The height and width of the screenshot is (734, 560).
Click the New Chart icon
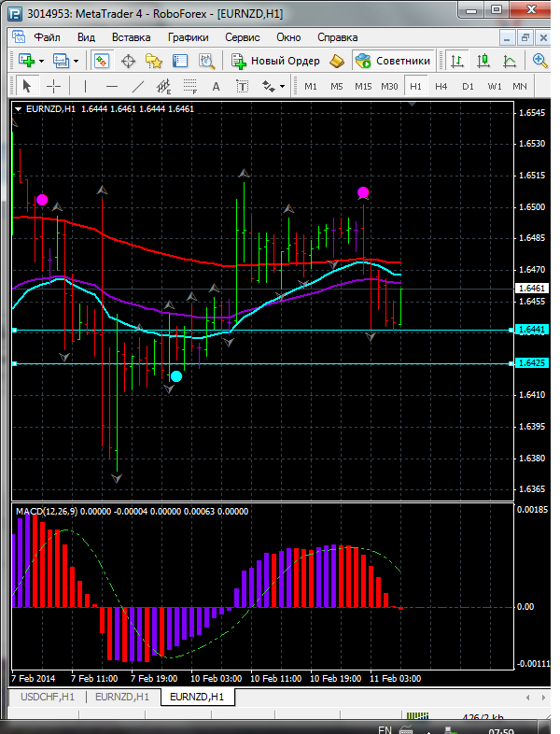click(26, 61)
